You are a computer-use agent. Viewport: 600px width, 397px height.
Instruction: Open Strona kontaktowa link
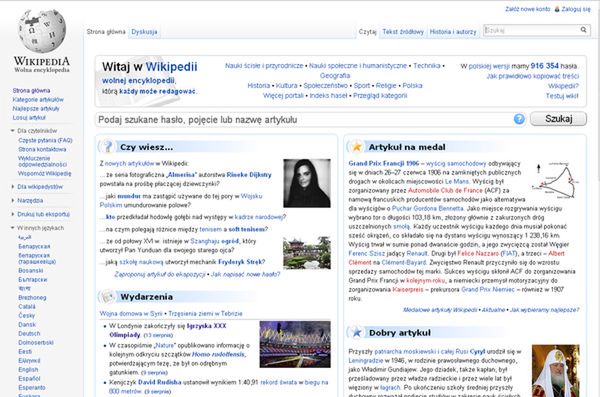pos(42,149)
